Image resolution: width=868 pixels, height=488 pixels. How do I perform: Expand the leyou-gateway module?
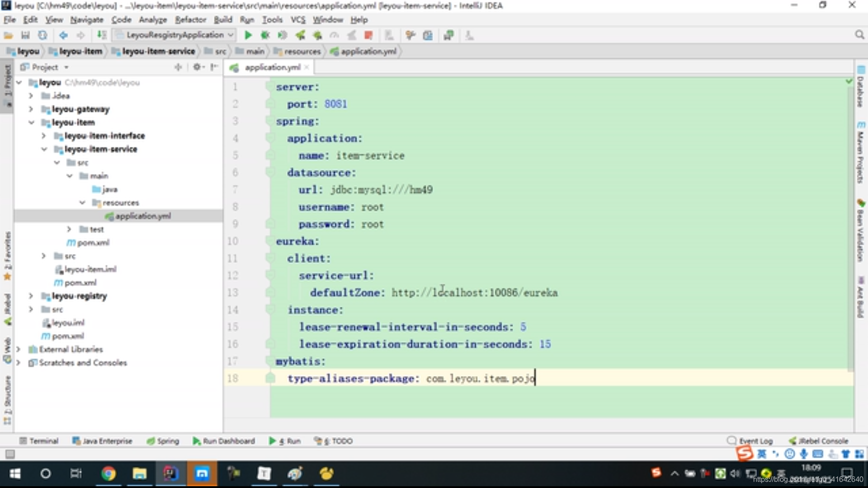click(x=31, y=109)
